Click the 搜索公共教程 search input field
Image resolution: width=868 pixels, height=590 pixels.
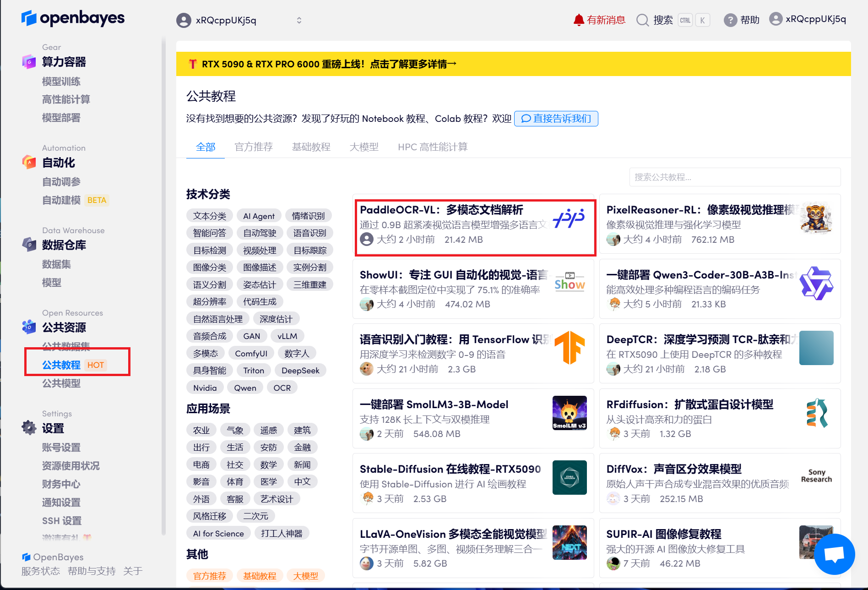tap(734, 177)
